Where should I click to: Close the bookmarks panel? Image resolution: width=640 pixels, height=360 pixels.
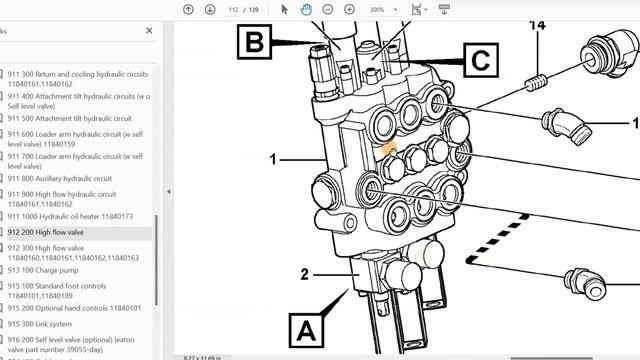point(149,31)
